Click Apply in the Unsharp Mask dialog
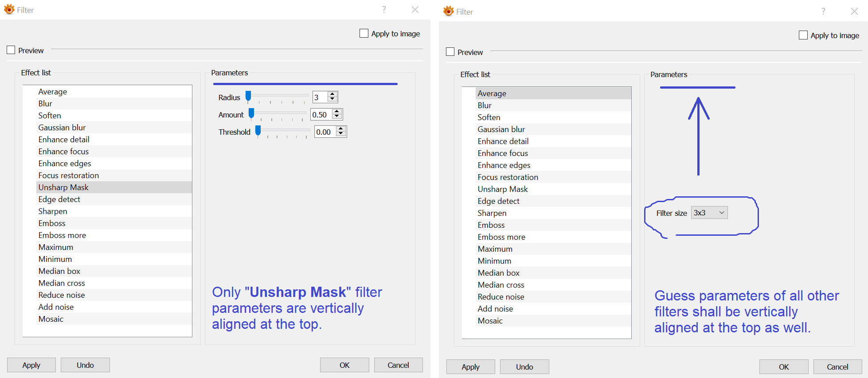This screenshot has height=378, width=868. (31, 365)
